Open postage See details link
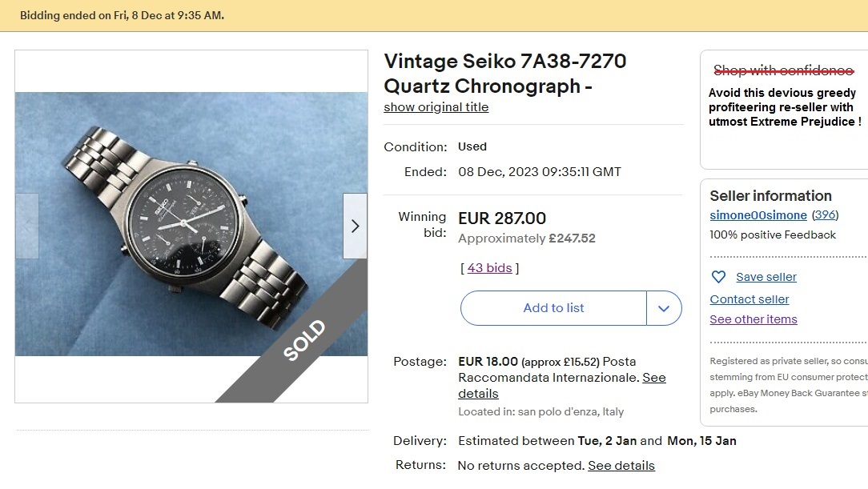 coord(478,394)
